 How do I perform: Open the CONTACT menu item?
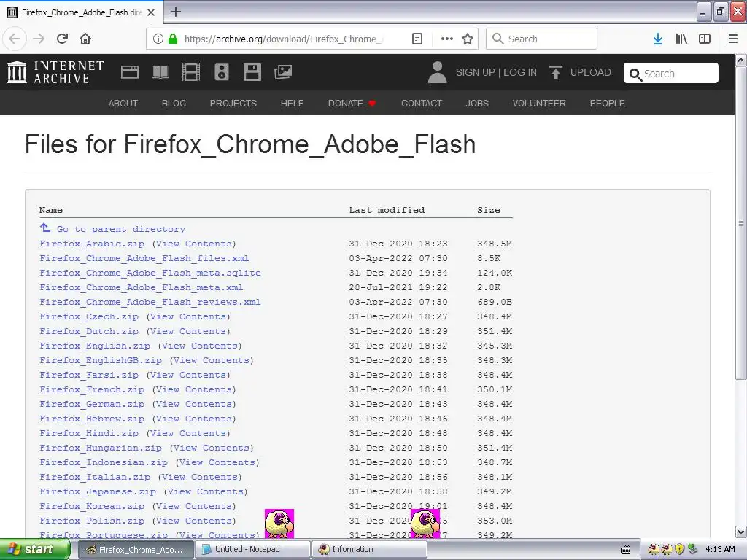(422, 104)
